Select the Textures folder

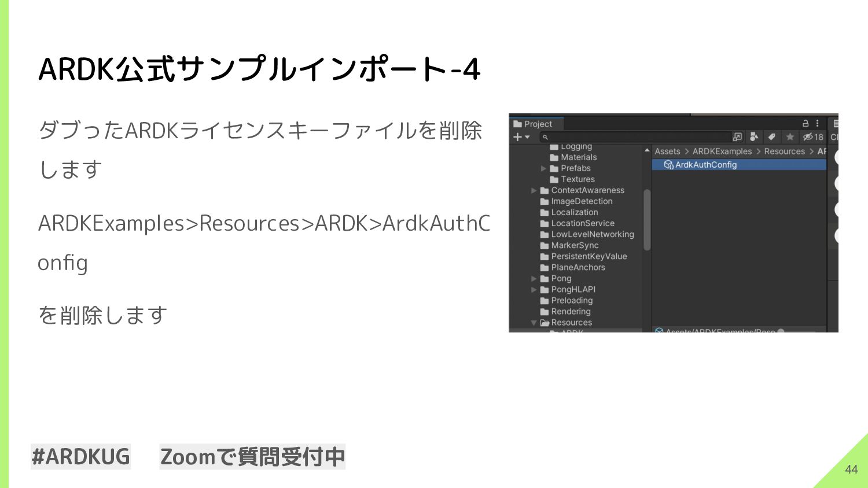click(x=572, y=179)
